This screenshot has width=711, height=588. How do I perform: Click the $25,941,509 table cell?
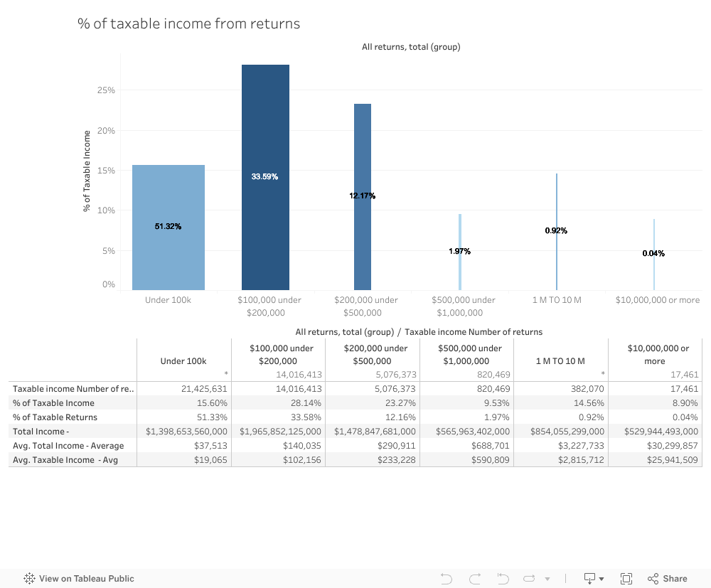tap(673, 460)
